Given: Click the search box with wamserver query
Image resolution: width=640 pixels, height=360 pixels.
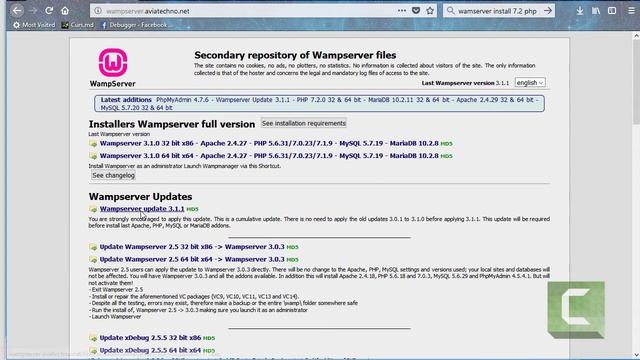Looking at the screenshot, I should (498, 11).
